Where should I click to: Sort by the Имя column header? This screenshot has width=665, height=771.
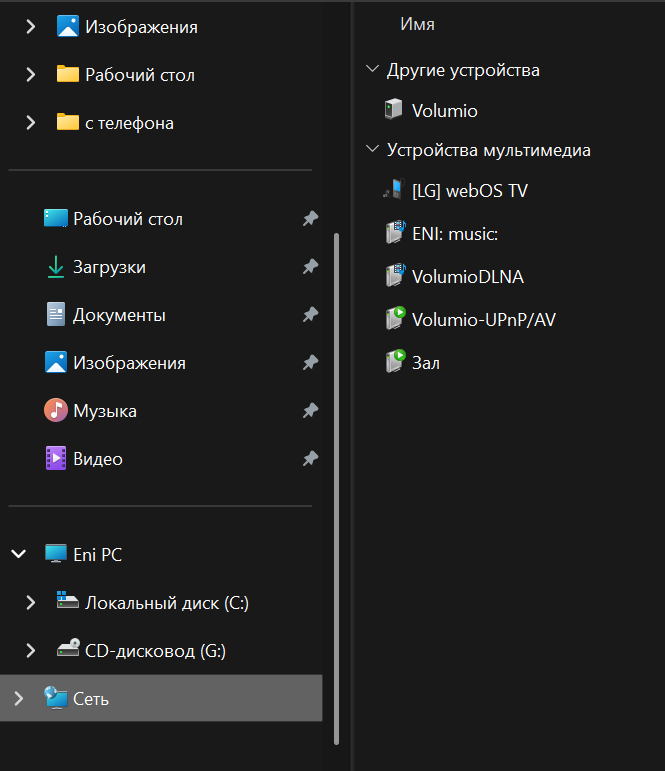417,24
